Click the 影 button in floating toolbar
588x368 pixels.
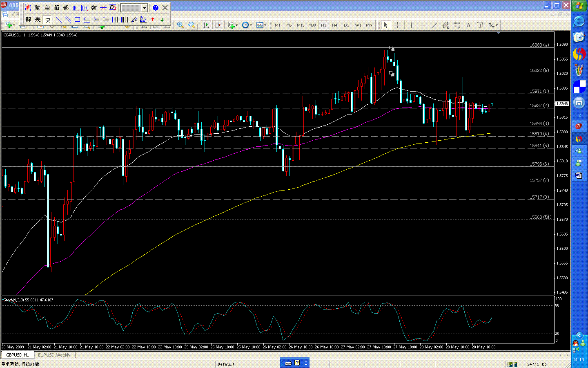click(x=66, y=8)
